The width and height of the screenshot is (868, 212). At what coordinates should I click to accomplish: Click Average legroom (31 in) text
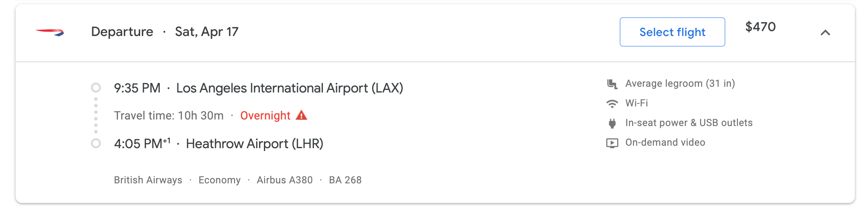(680, 83)
